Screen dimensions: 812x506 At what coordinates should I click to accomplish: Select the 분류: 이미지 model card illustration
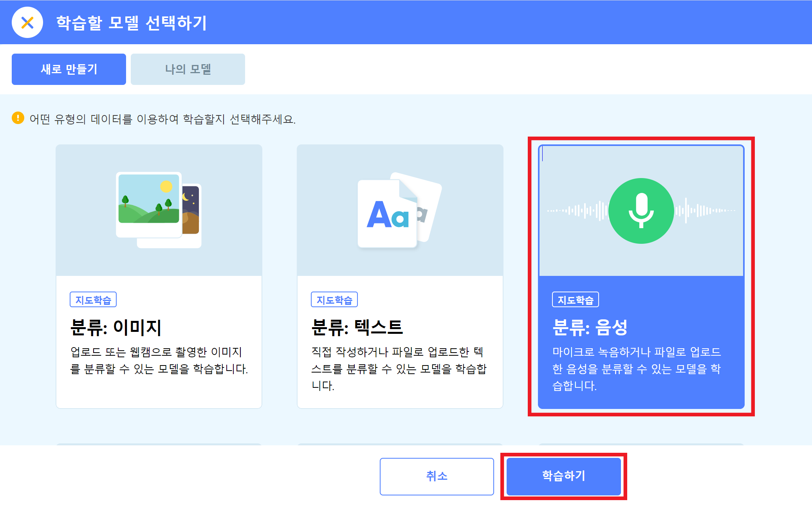point(159,210)
